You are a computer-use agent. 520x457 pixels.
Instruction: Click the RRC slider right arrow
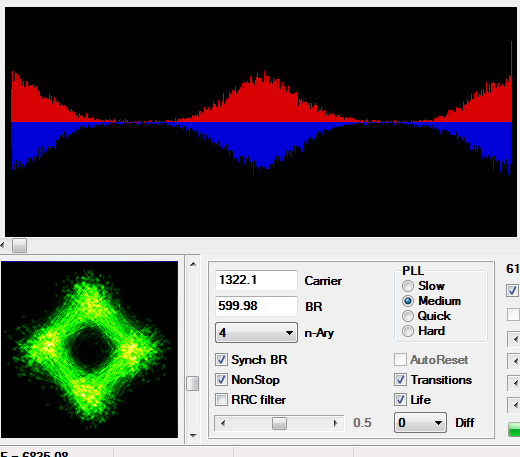coord(335,423)
